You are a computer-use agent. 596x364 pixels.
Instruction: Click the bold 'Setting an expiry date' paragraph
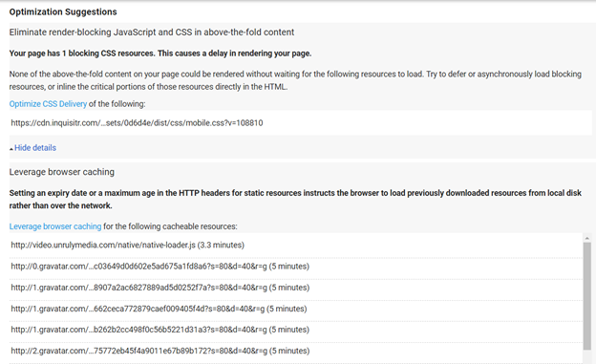[x=295, y=200]
